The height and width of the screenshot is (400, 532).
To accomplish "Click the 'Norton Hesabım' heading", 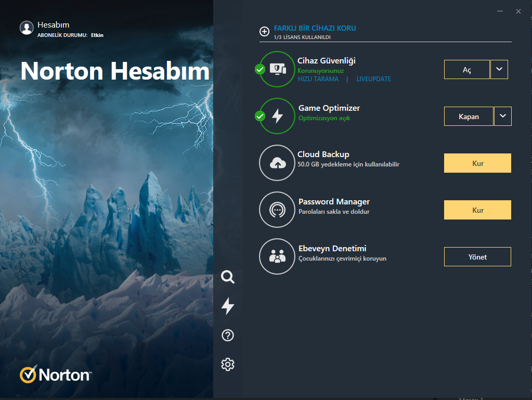I will [x=115, y=71].
